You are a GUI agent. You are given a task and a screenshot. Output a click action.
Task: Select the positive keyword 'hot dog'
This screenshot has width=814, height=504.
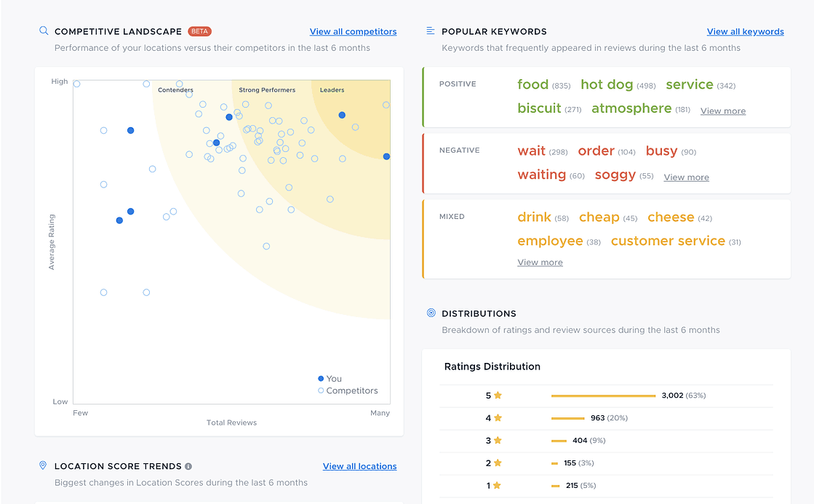click(x=607, y=84)
